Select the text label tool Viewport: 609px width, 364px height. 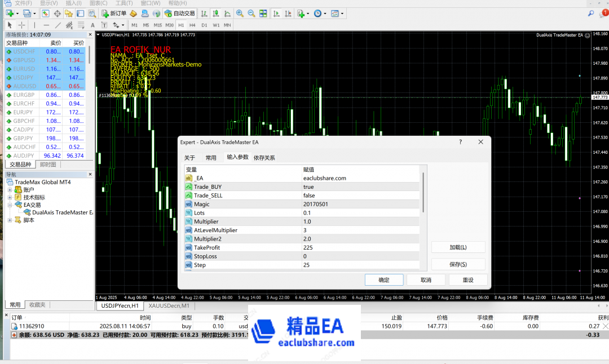[93, 25]
